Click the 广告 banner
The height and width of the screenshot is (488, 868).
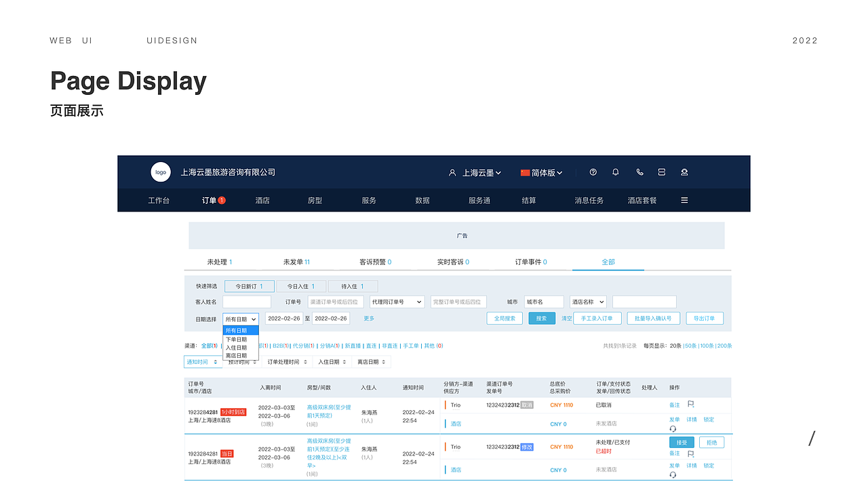tap(456, 235)
